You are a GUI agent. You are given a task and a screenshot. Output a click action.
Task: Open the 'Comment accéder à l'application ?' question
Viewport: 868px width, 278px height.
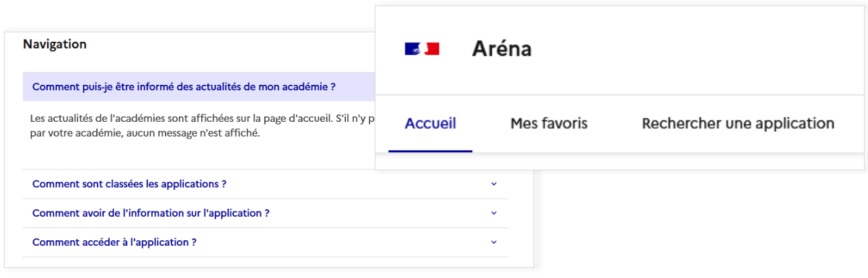114,242
